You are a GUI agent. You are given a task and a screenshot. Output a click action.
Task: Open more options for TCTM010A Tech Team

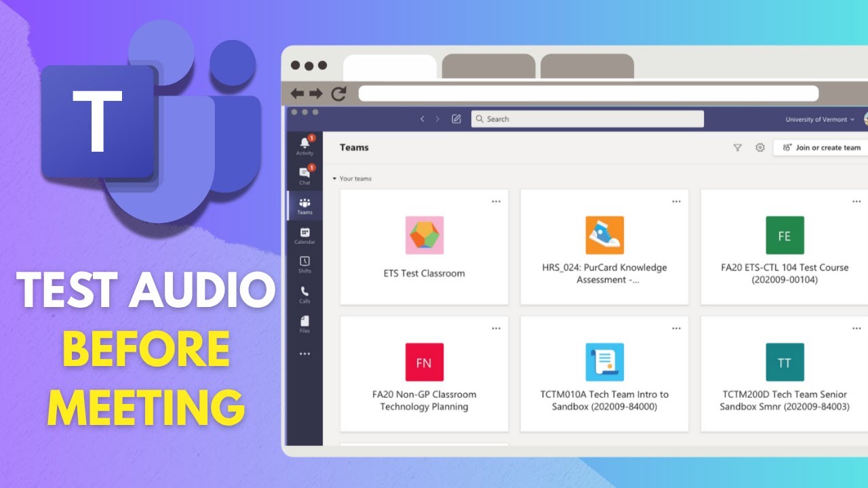[x=676, y=328]
